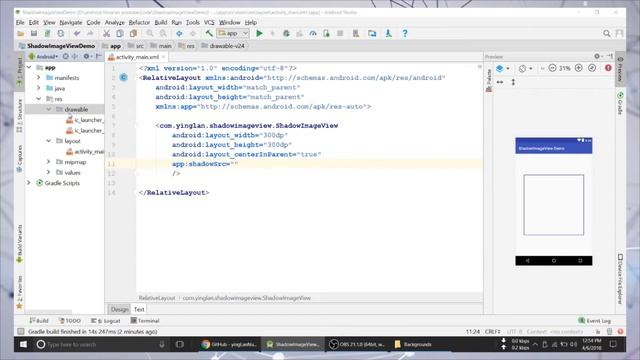The image size is (640, 360).
Task: Click the Copy toolbar icon
Action: (120, 33)
